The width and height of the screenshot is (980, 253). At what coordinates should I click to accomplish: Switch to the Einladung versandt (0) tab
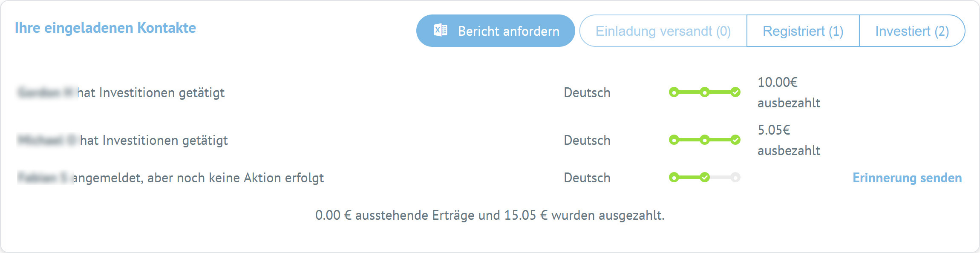click(663, 31)
